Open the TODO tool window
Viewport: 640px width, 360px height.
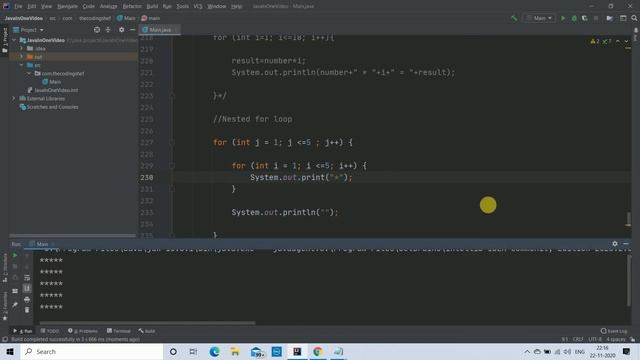(x=50, y=331)
